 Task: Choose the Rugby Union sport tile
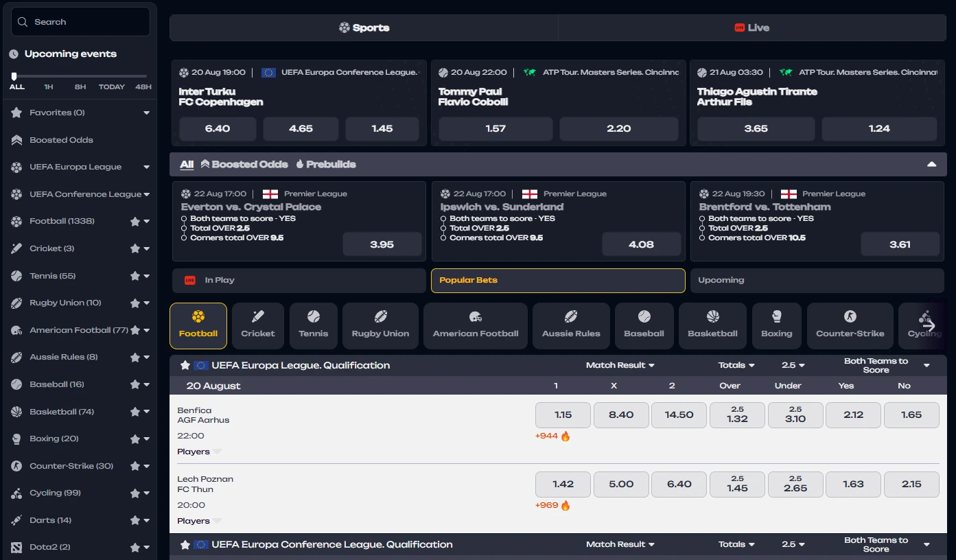click(380, 326)
